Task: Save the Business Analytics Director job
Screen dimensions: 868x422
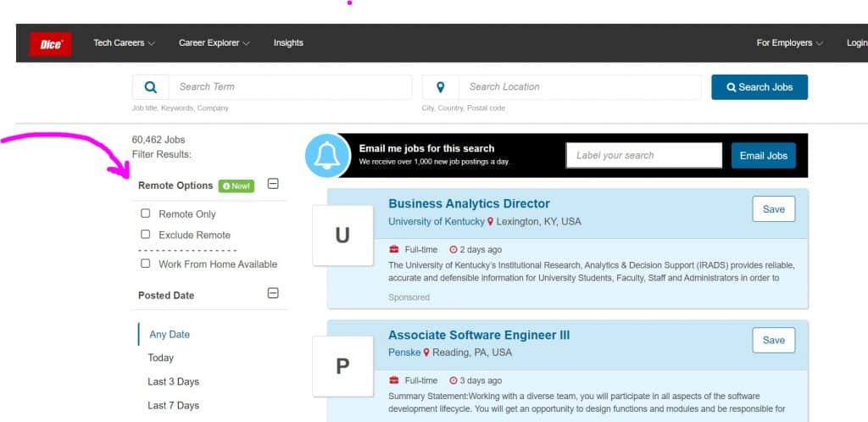Action: [x=773, y=209]
